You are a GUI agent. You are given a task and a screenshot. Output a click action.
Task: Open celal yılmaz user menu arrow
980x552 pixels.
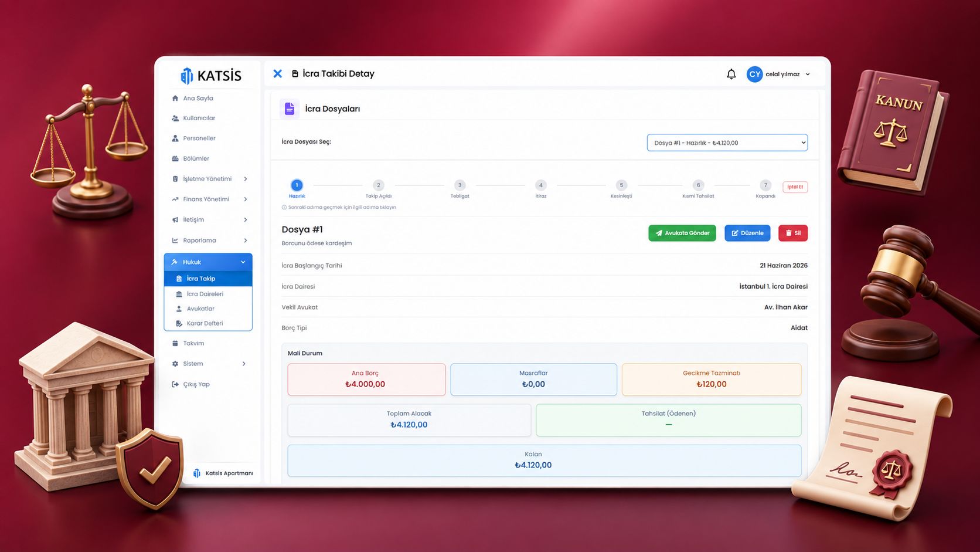point(808,74)
